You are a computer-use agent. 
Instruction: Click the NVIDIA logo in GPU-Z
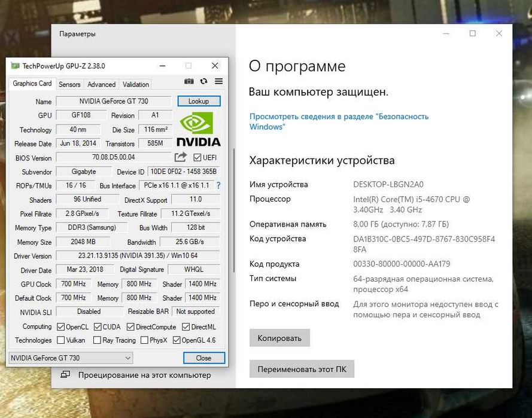point(199,130)
